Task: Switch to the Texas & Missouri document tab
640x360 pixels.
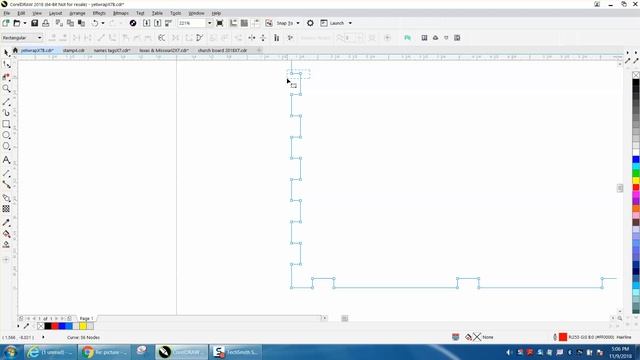Action: [164, 51]
